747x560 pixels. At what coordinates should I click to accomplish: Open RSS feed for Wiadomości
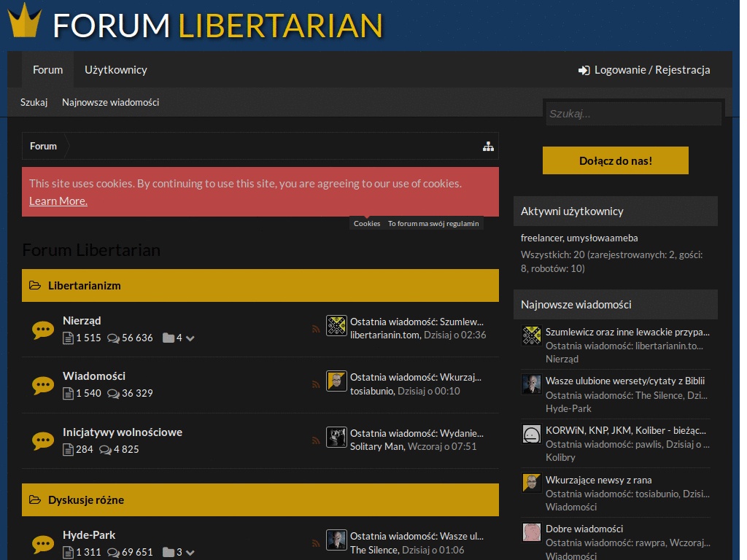tap(315, 384)
